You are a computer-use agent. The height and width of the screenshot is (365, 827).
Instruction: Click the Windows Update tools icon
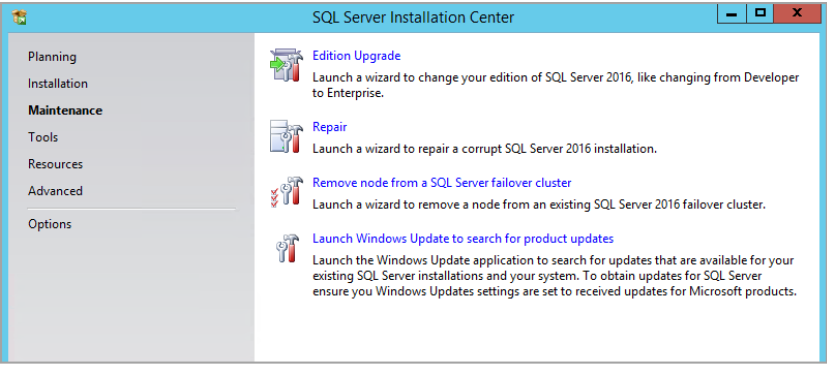coord(288,247)
